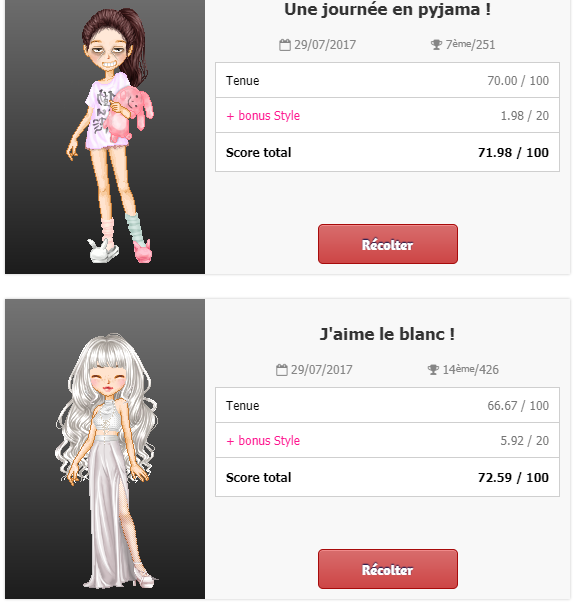Screen dimensions: 577x605
Task: Click the 14ème/426 ranking text
Action: (x=470, y=370)
